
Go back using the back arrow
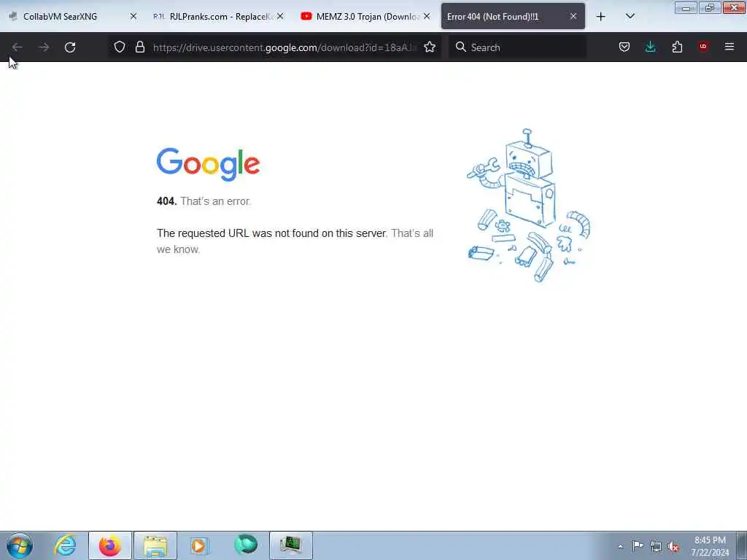18,47
